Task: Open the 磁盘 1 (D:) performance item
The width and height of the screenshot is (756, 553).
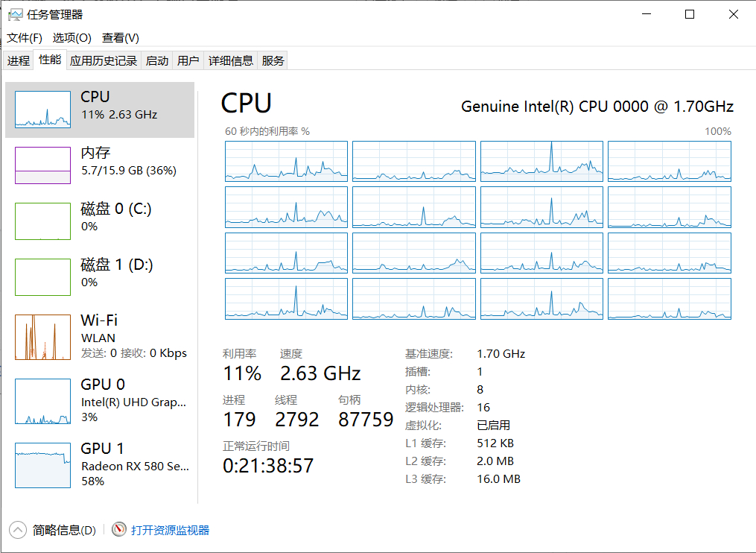Action: click(x=100, y=277)
